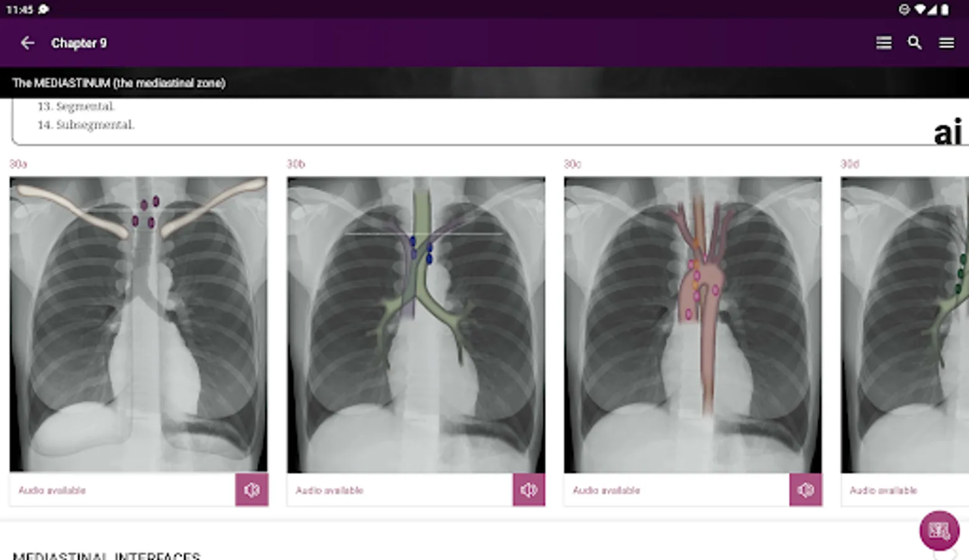Play audio for figure 30b
Viewport: 969px width, 560px height.
[x=529, y=490]
